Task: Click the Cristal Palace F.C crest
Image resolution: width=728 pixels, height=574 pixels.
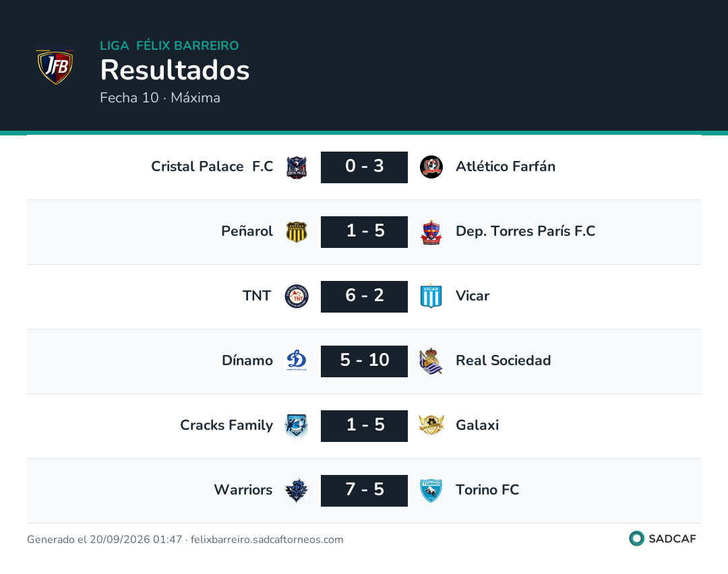Action: click(297, 168)
